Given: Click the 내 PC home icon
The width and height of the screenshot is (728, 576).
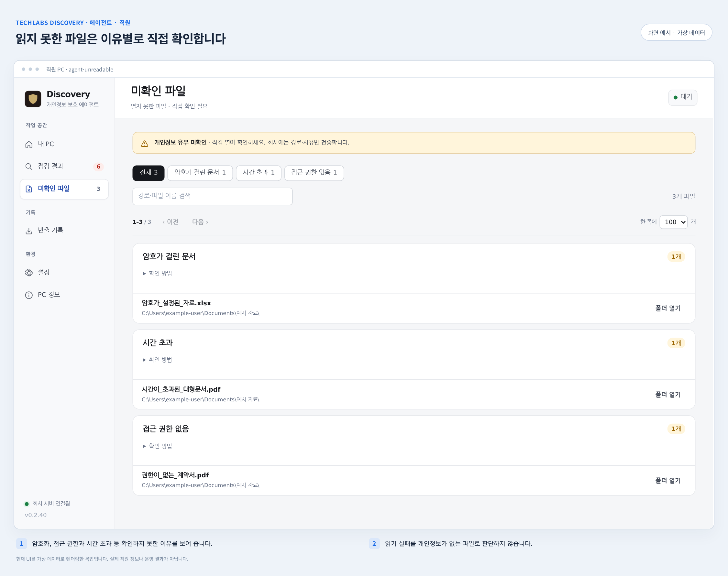Looking at the screenshot, I should (x=29, y=144).
